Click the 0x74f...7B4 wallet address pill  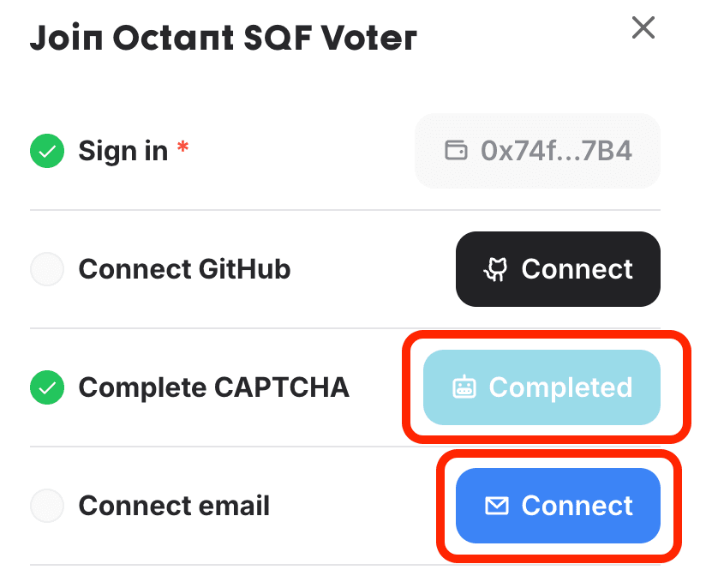(537, 151)
